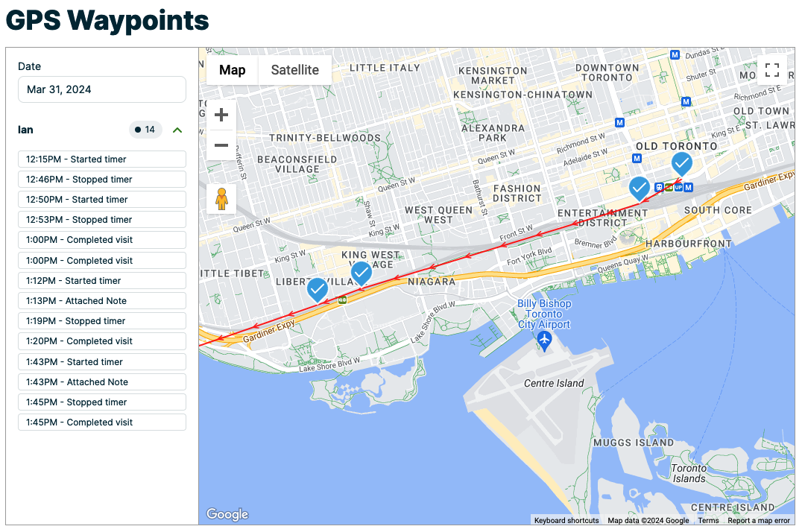Viewport: 805px width, 532px height.
Task: Open the Date picker field
Action: point(101,89)
